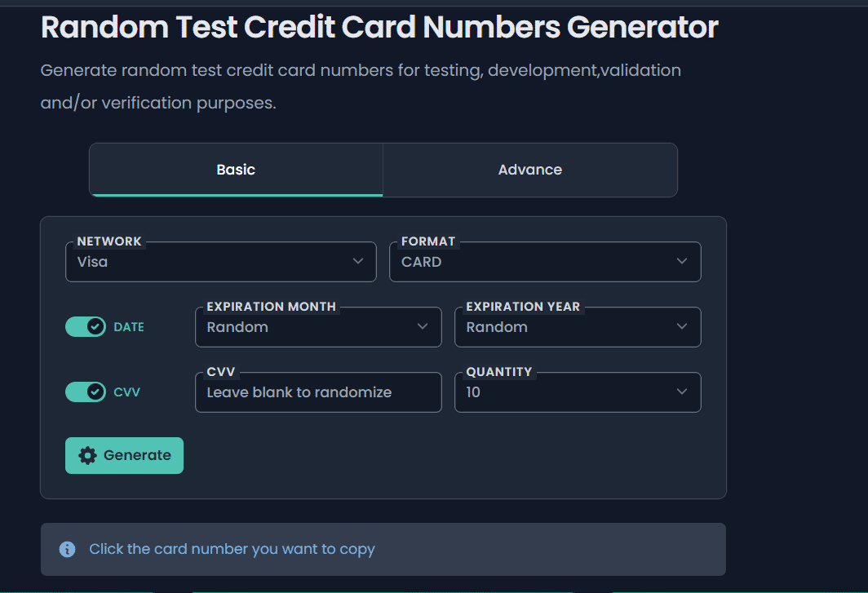Switch to the Advance tab

pos(530,170)
